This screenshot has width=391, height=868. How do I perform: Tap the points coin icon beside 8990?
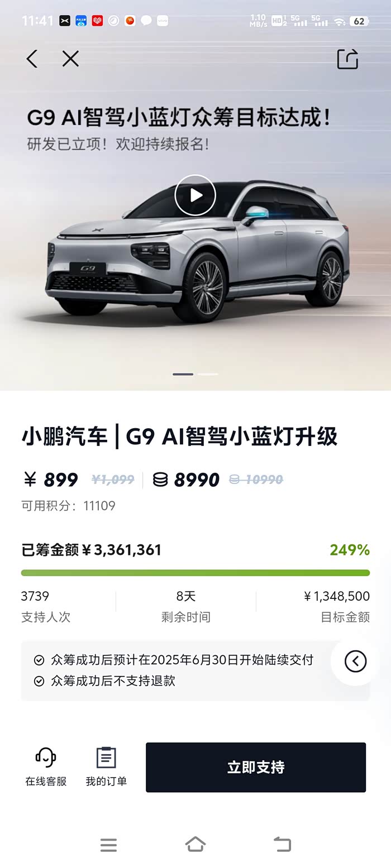coord(160,479)
